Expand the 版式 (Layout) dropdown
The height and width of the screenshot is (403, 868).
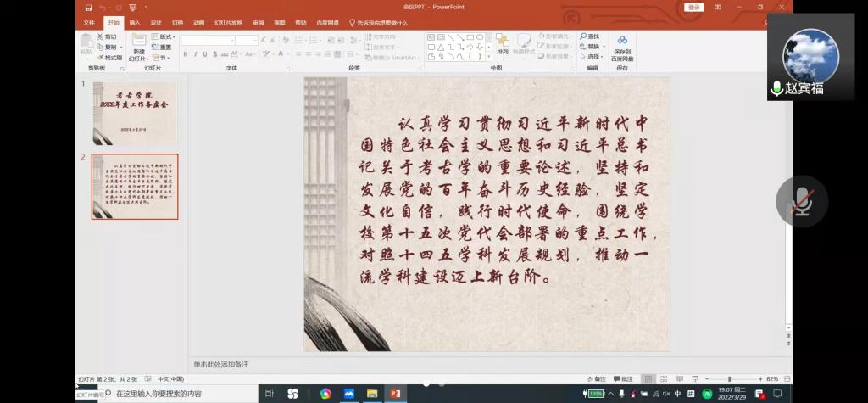[x=163, y=37]
